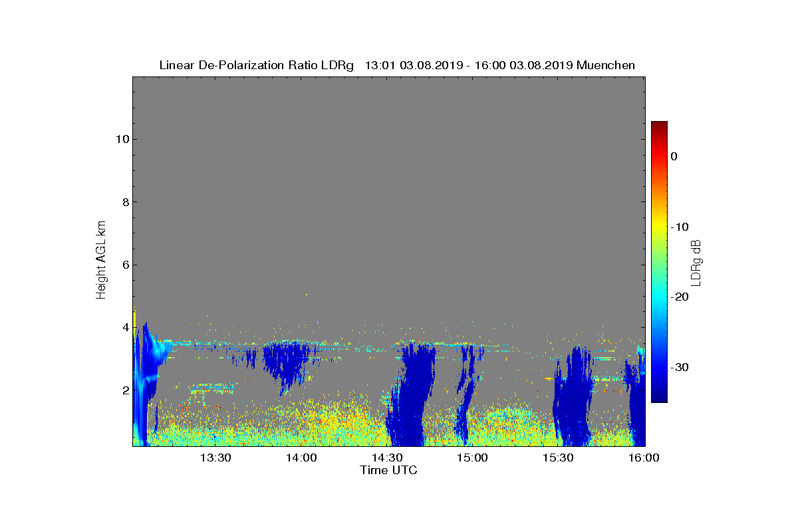Click the 14:00 time axis label

click(x=301, y=458)
